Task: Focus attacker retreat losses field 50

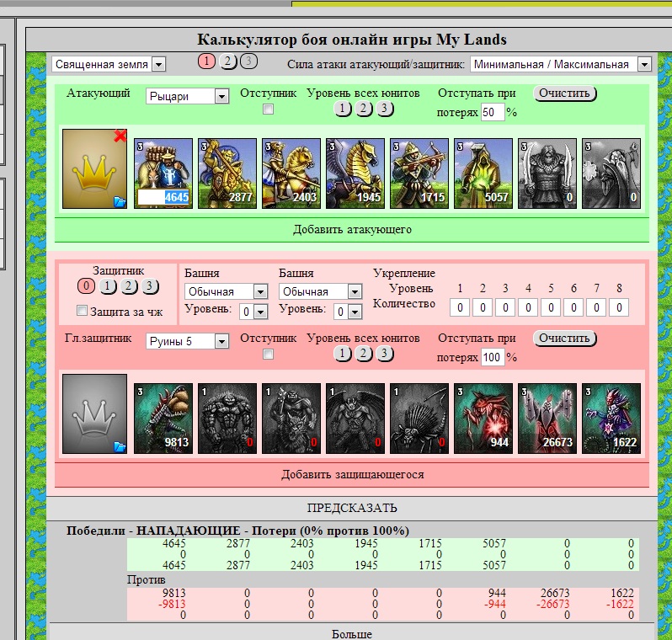Action: pyautogui.click(x=493, y=112)
